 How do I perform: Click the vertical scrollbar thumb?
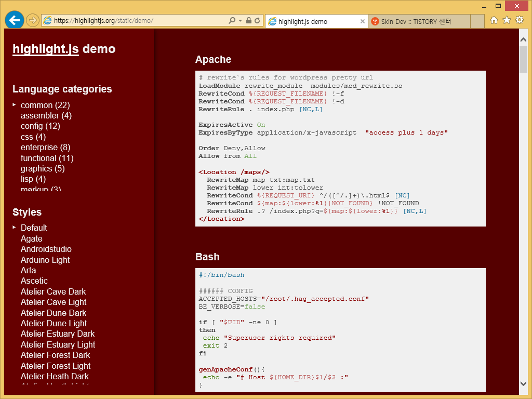point(523,59)
